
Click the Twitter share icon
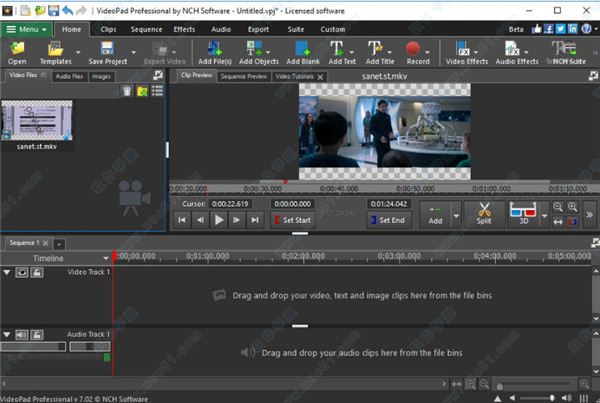coord(561,29)
